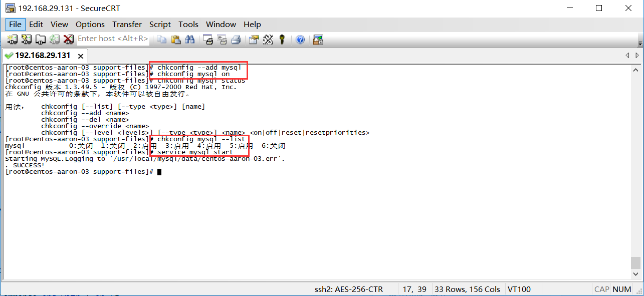The height and width of the screenshot is (296, 644).
Task: Click the Copy toolbar icon
Action: [x=162, y=39]
